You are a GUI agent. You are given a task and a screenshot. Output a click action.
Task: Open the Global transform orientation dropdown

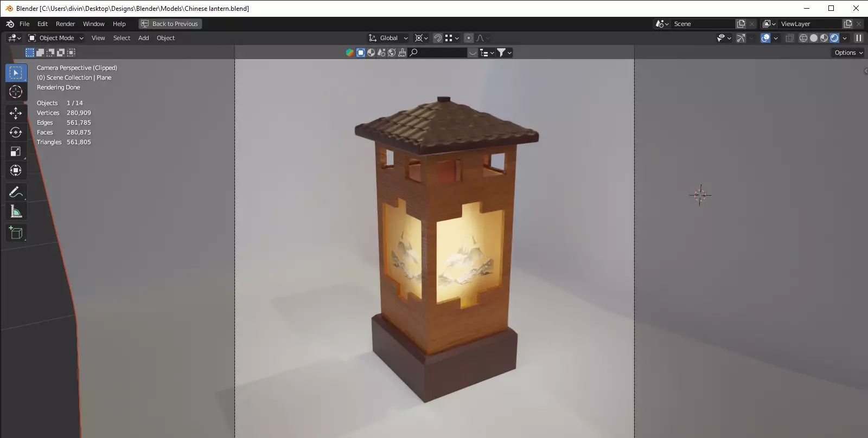point(388,38)
